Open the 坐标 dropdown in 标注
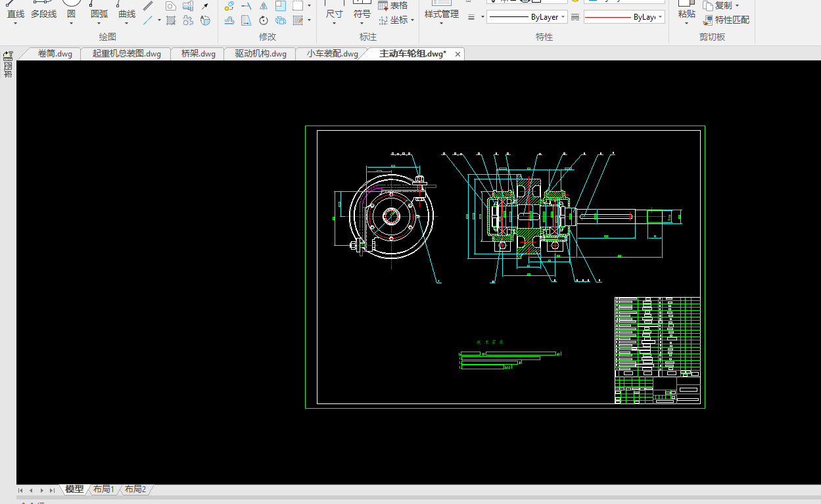Screen dimensions: 821x504 click(412, 20)
